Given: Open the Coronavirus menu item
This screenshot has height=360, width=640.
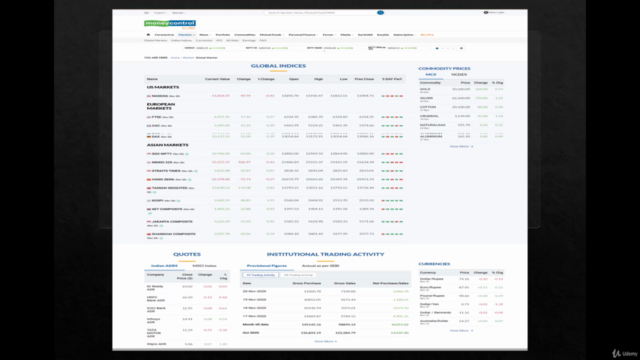Looking at the screenshot, I should pyautogui.click(x=164, y=35).
